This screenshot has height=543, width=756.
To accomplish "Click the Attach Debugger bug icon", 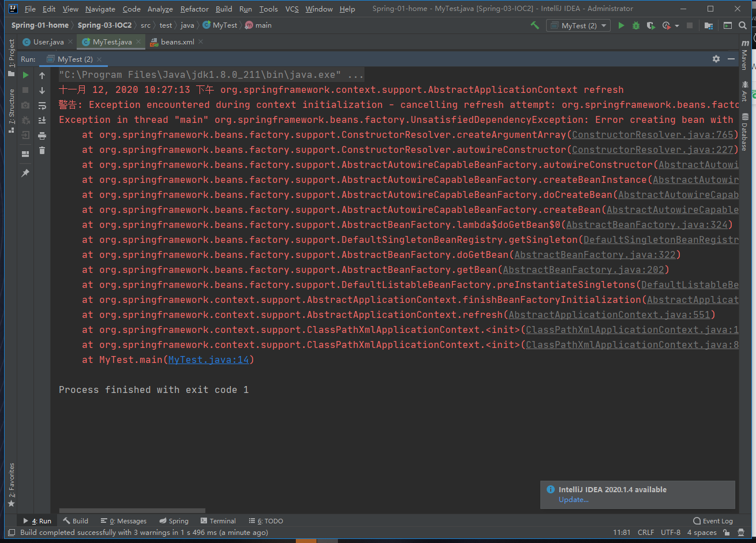I will (25, 120).
